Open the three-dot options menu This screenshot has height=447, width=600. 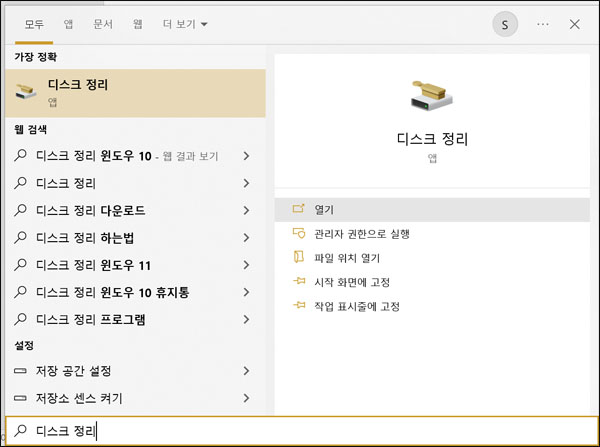click(543, 24)
